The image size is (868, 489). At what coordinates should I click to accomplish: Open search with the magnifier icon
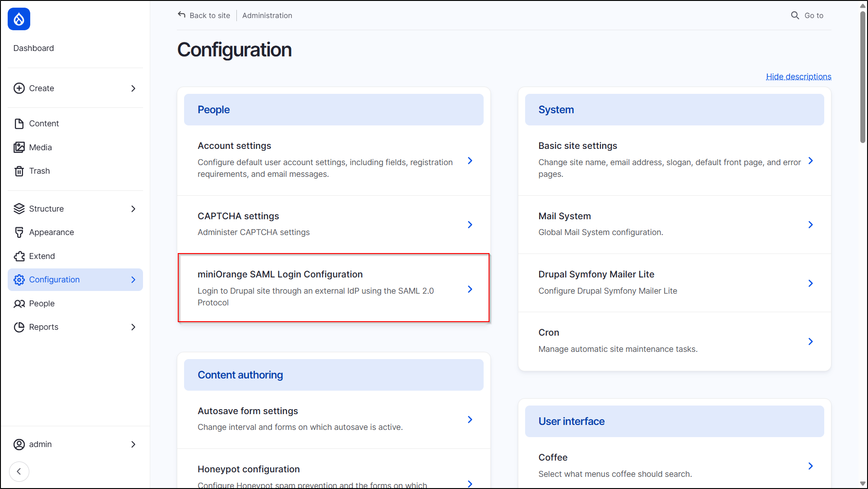pyautogui.click(x=795, y=15)
